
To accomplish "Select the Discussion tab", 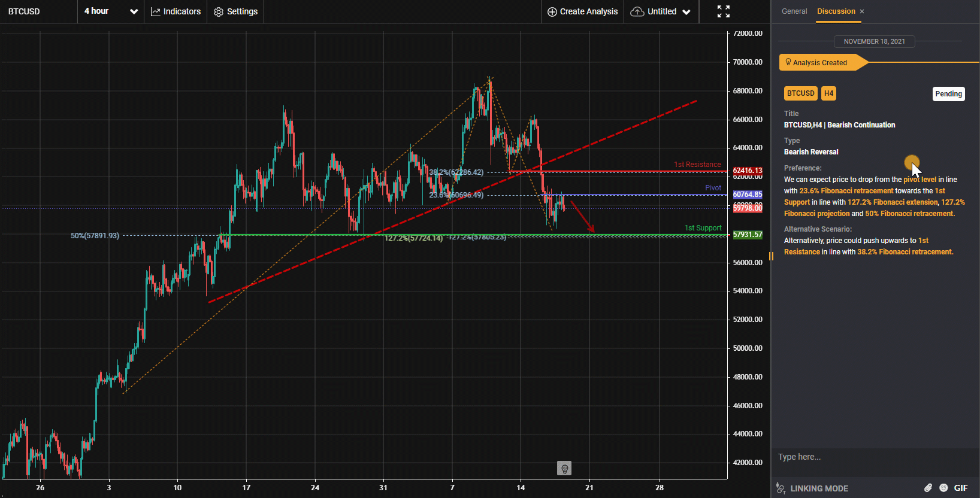I will (836, 11).
